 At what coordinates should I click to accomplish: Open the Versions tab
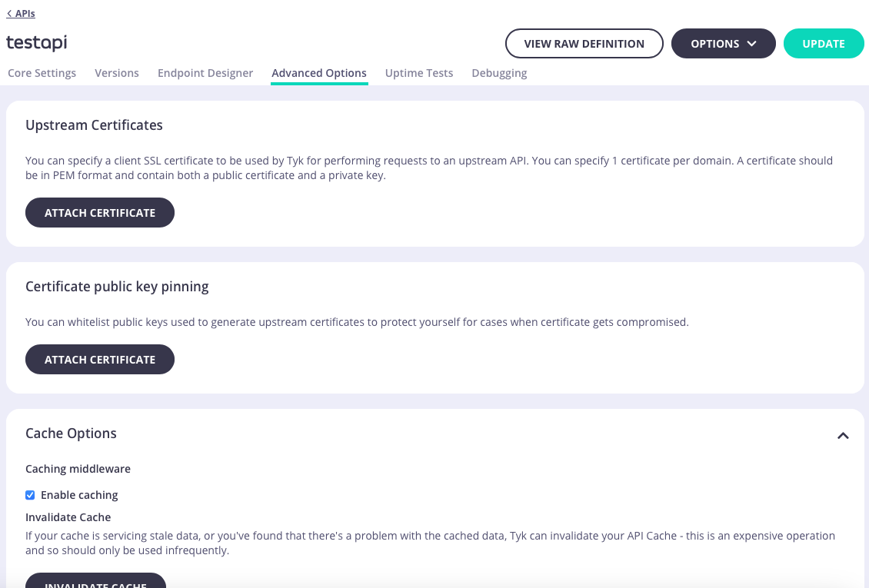click(117, 72)
